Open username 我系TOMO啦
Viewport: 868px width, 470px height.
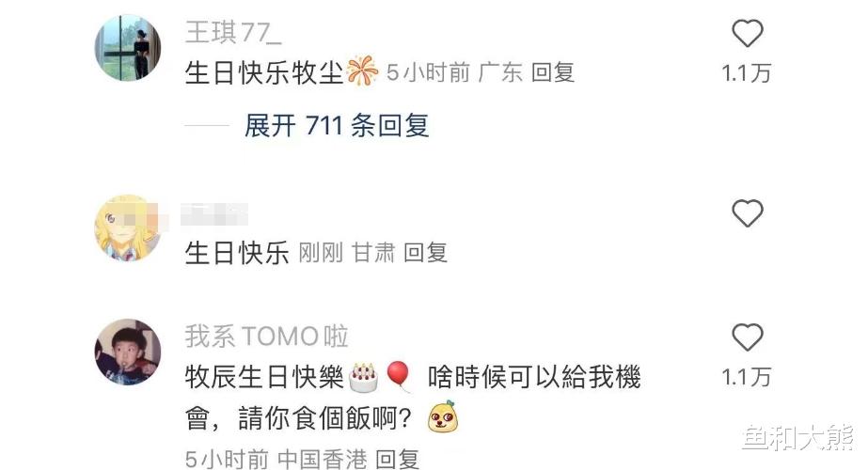pyautogui.click(x=267, y=337)
